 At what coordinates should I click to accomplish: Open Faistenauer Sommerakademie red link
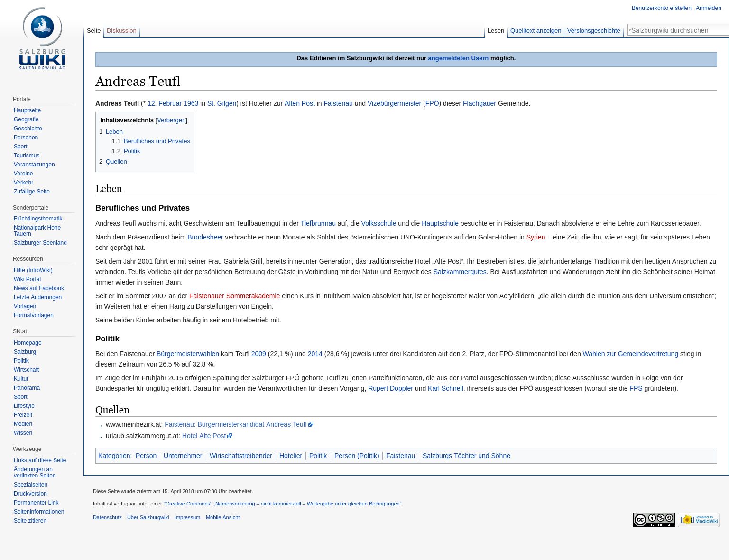[234, 296]
